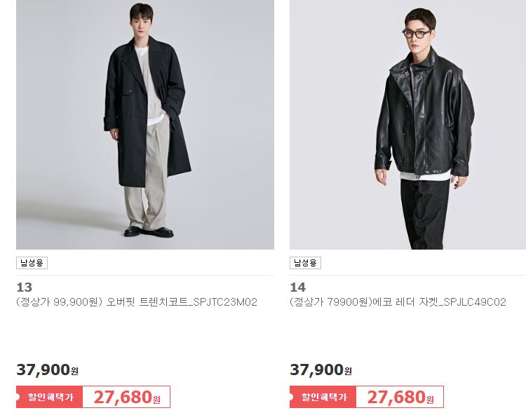Click the 남성용 tag under trench coat
The image size is (526, 420).
coord(32,263)
